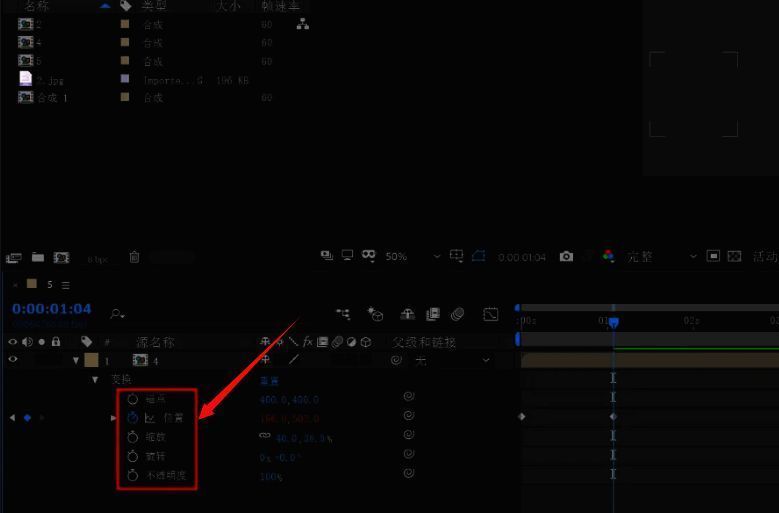
Task: Click the position property stopwatch
Action: pyautogui.click(x=132, y=417)
